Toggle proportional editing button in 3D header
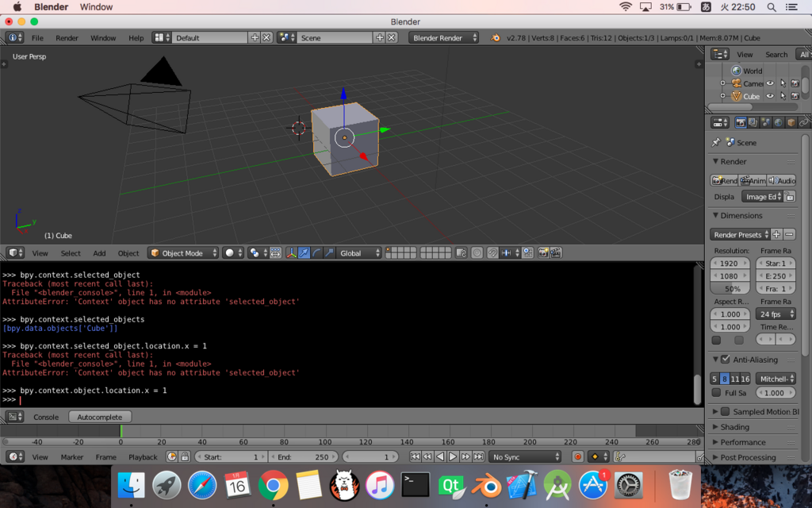This screenshot has width=812, height=508. (477, 253)
